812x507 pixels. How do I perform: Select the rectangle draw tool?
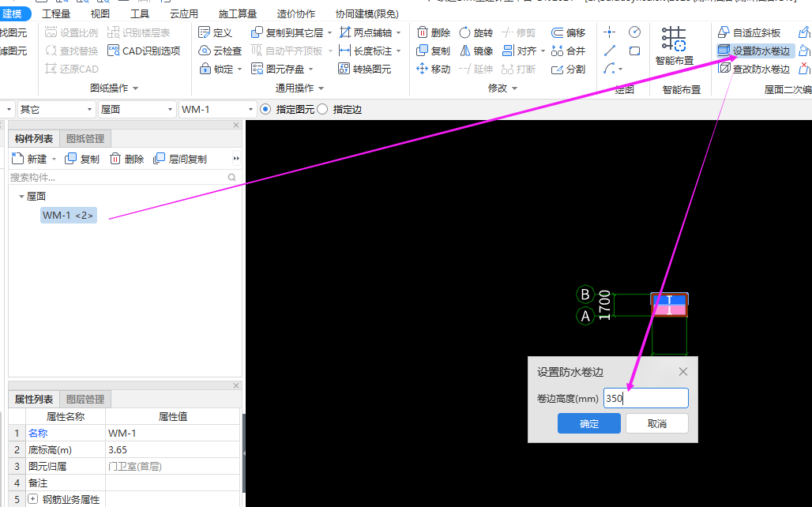(634, 51)
